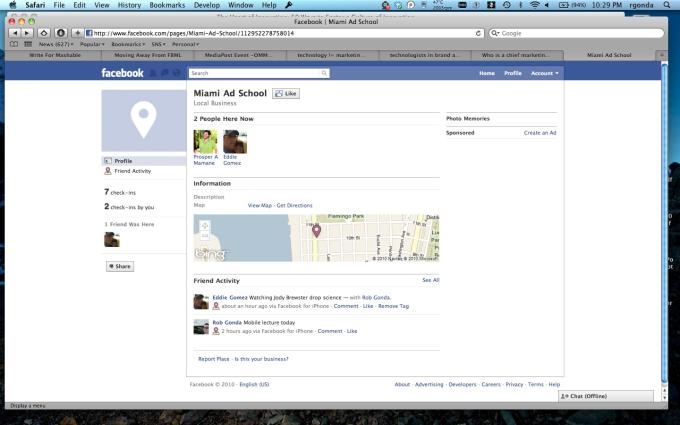This screenshot has height=425, width=680.
Task: Open the volume menu bar icon
Action: (547, 5)
